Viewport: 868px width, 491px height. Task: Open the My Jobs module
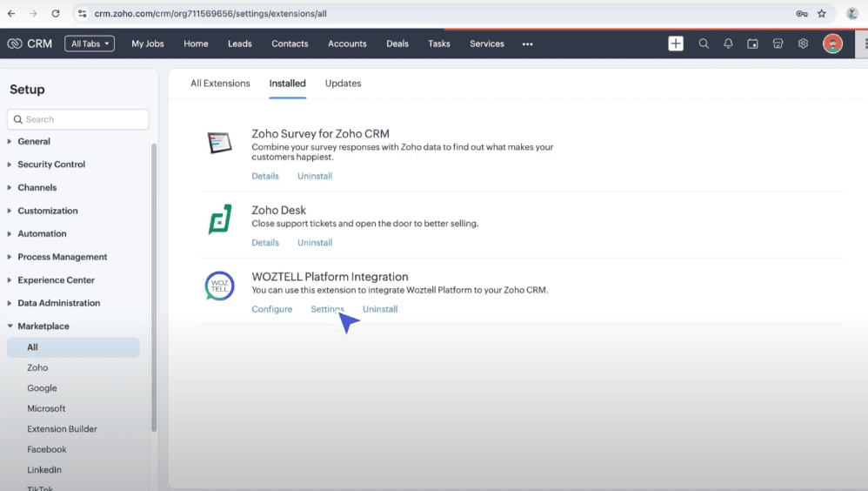(x=148, y=44)
